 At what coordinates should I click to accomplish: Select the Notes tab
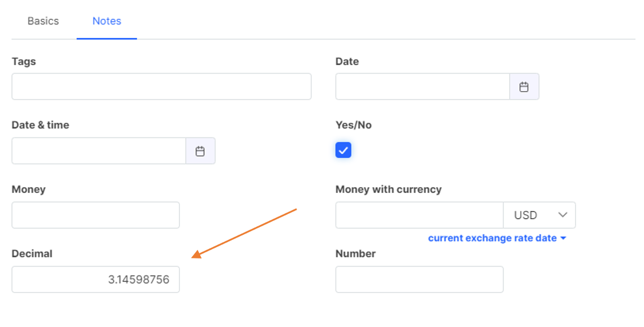107,21
